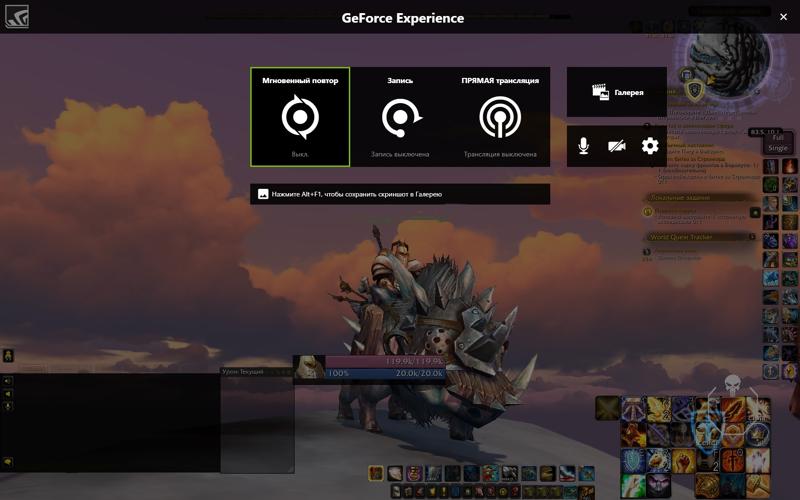Collapse the World Quest Tracker header
This screenshot has height=500, width=800.
(x=699, y=237)
